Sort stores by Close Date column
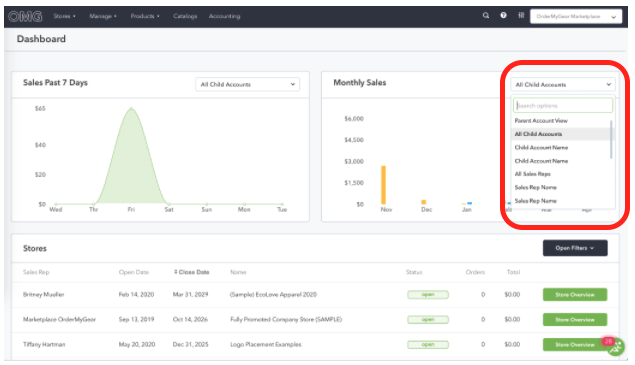Image resolution: width=635 pixels, height=365 pixels. [x=192, y=272]
